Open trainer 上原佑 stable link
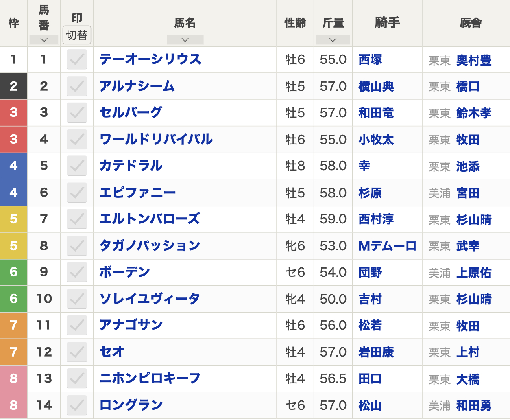Image resolution: width=510 pixels, height=420 pixels. click(x=474, y=273)
